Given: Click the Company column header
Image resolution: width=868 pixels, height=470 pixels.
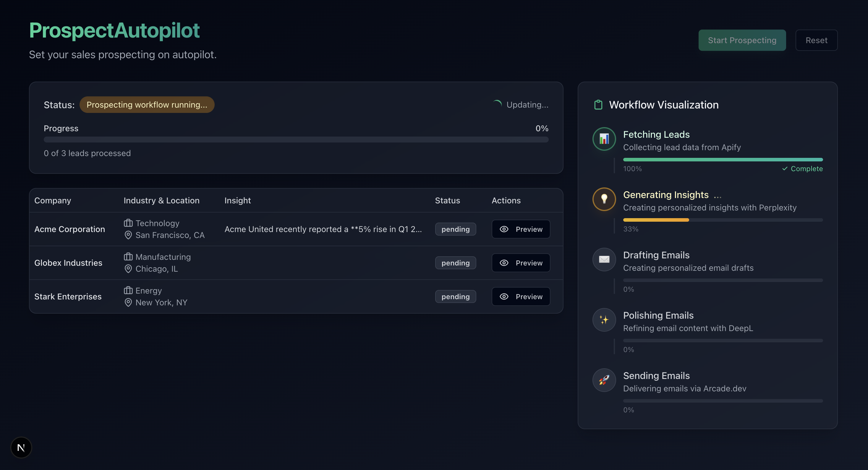Looking at the screenshot, I should tap(53, 200).
